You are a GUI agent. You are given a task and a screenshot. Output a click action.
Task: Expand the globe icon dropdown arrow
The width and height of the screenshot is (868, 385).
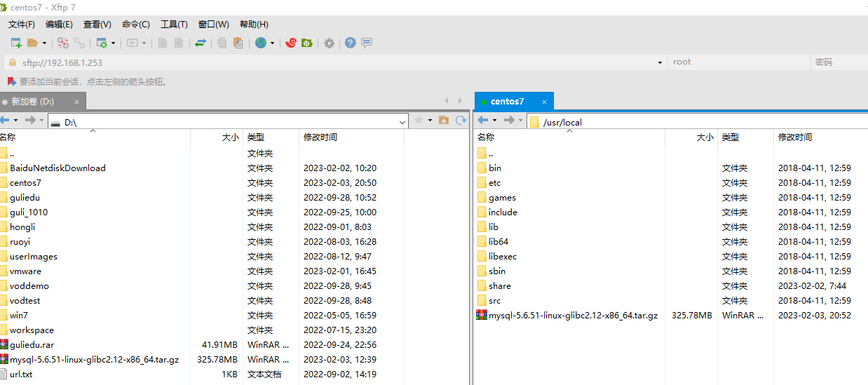(272, 43)
